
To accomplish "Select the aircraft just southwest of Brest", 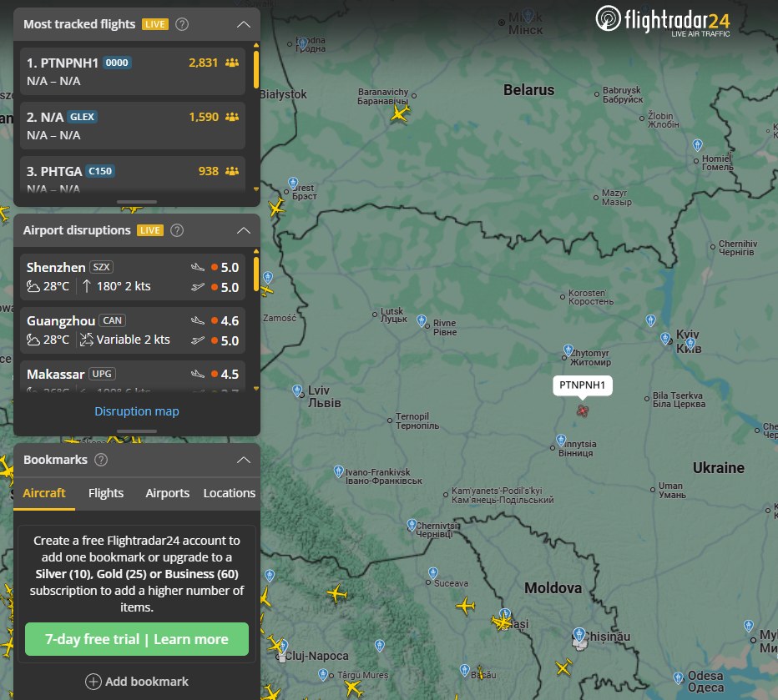I will pyautogui.click(x=277, y=208).
